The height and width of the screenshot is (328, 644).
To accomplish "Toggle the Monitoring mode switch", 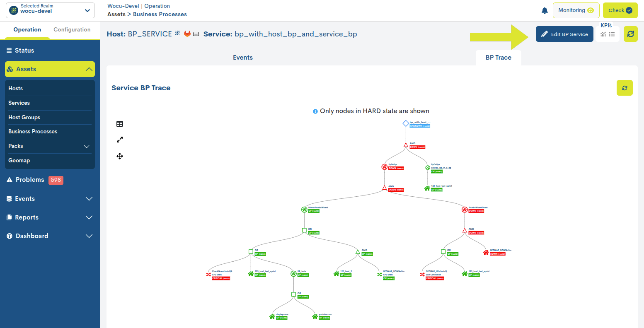I will (x=576, y=10).
